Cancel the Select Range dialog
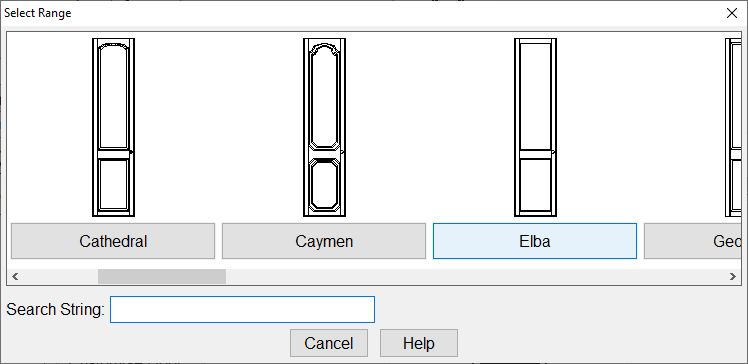 (x=329, y=343)
